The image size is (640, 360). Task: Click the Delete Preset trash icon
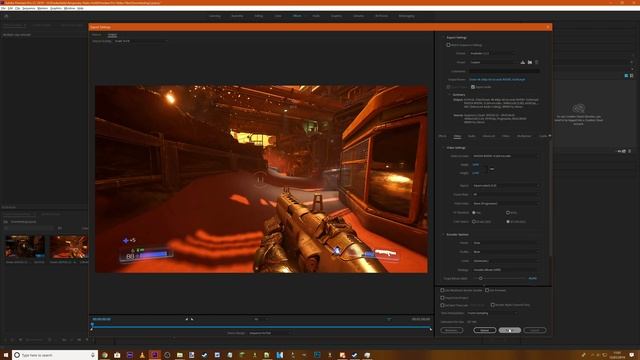pyautogui.click(x=537, y=62)
